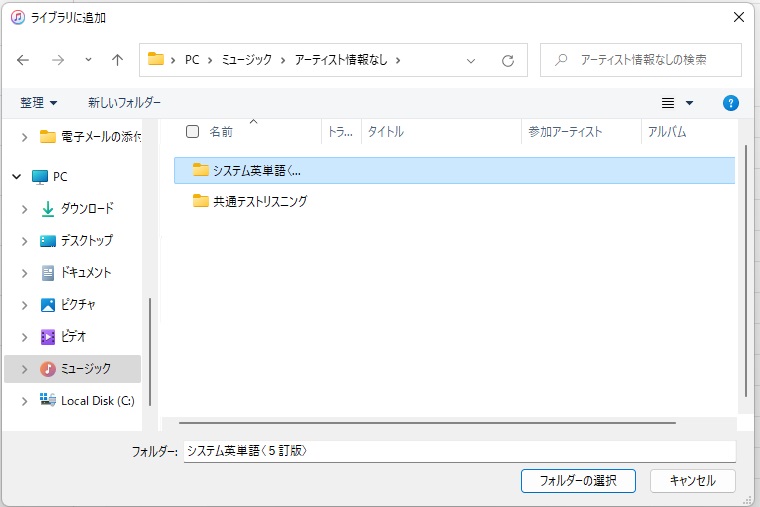Screen dimensions: 760x507
Task: Click the file list horizontal scrollbar
Action: point(427,423)
